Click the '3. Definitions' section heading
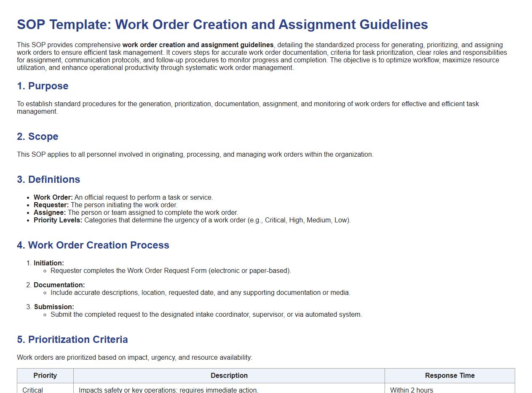The image size is (532, 393). click(48, 179)
